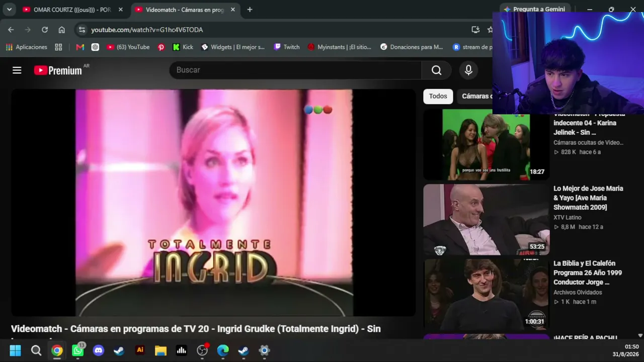Select the Cámaras filter chip
Screen dimensions: 644x362
[474, 96]
